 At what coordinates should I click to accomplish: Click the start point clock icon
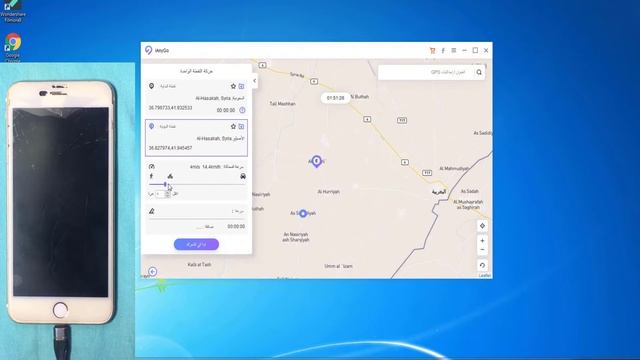point(242,110)
